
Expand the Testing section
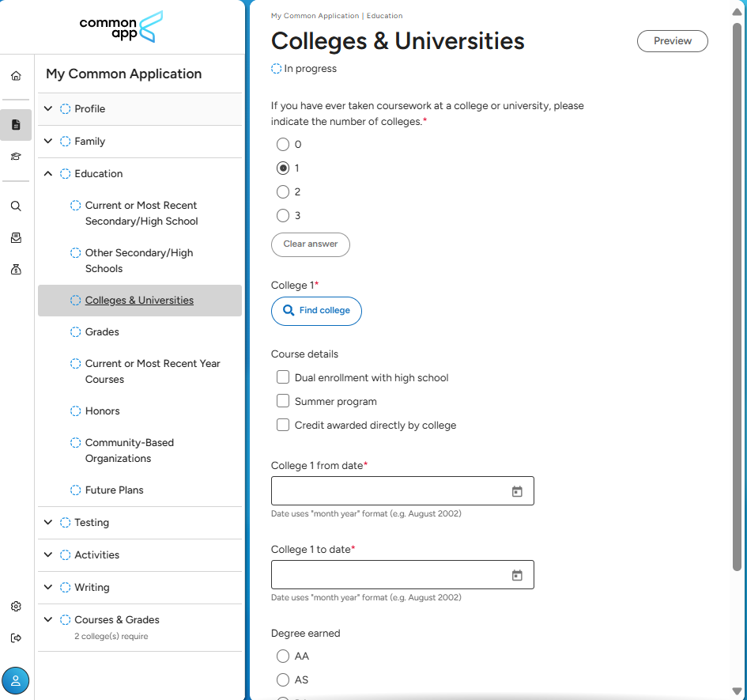click(48, 523)
